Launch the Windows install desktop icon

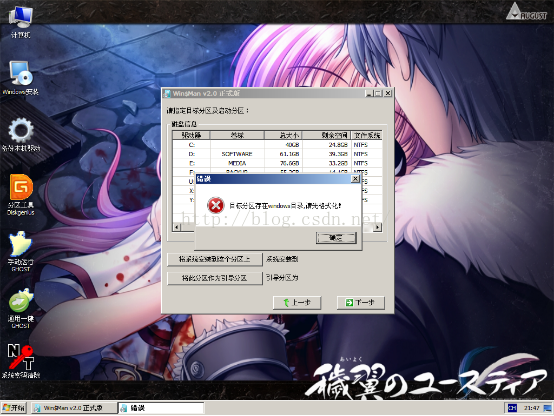coord(21,78)
